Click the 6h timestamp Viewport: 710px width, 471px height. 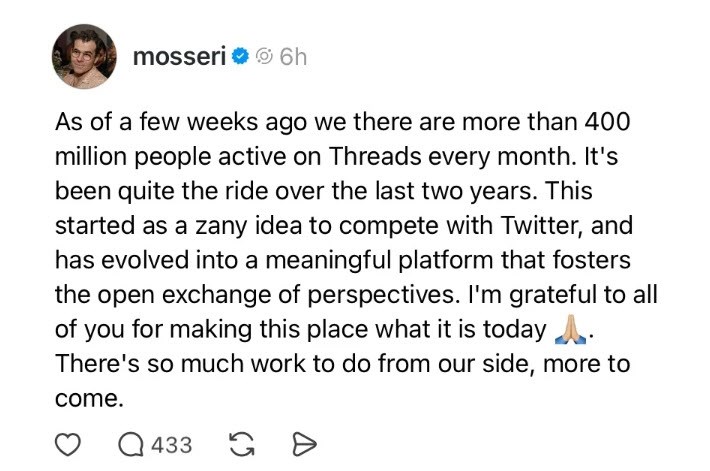(293, 58)
